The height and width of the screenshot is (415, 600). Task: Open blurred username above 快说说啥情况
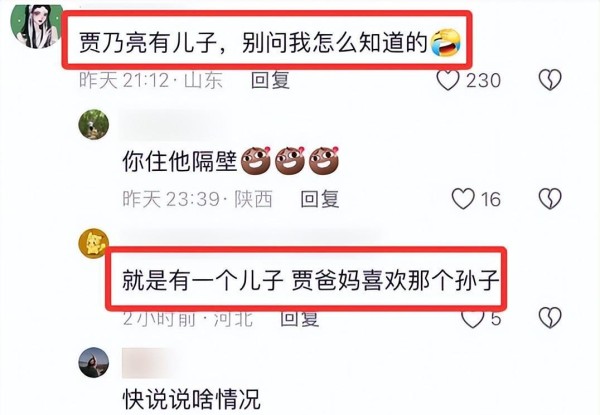coord(147,363)
